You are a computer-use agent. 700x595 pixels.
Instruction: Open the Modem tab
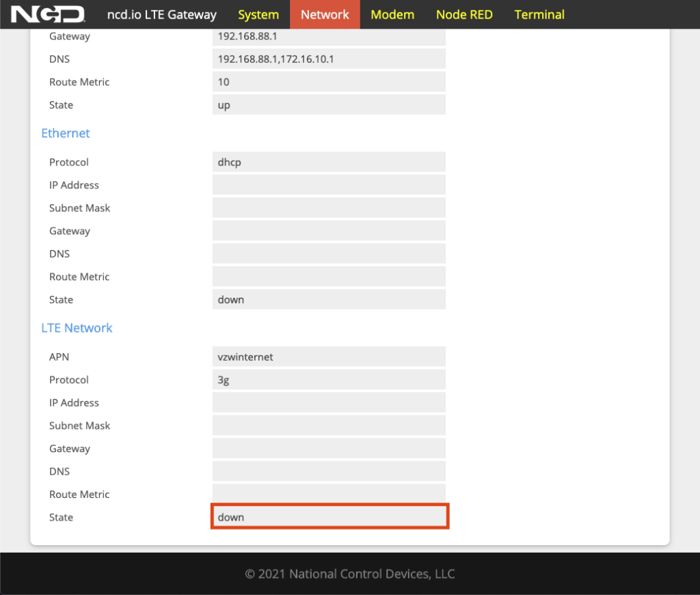point(392,14)
